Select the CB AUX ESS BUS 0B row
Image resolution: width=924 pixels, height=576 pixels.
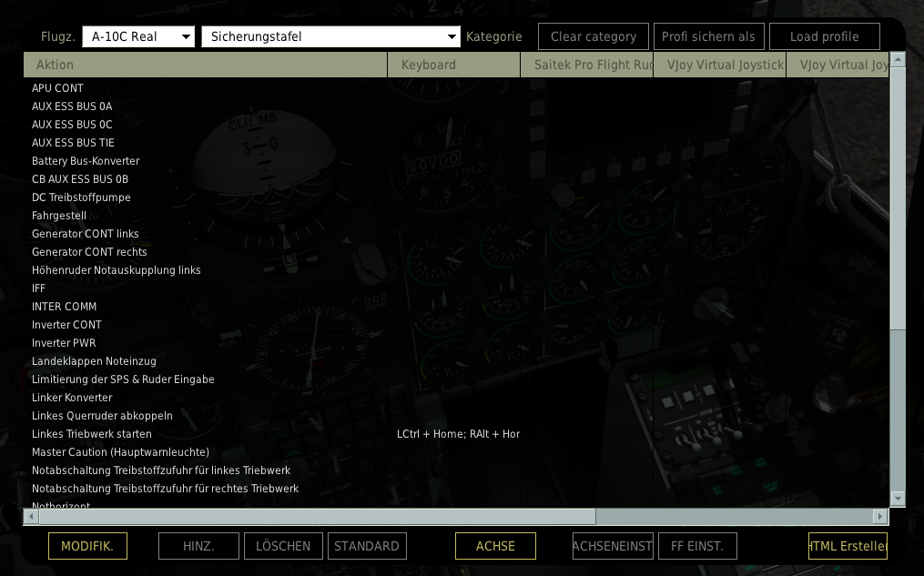pos(456,179)
